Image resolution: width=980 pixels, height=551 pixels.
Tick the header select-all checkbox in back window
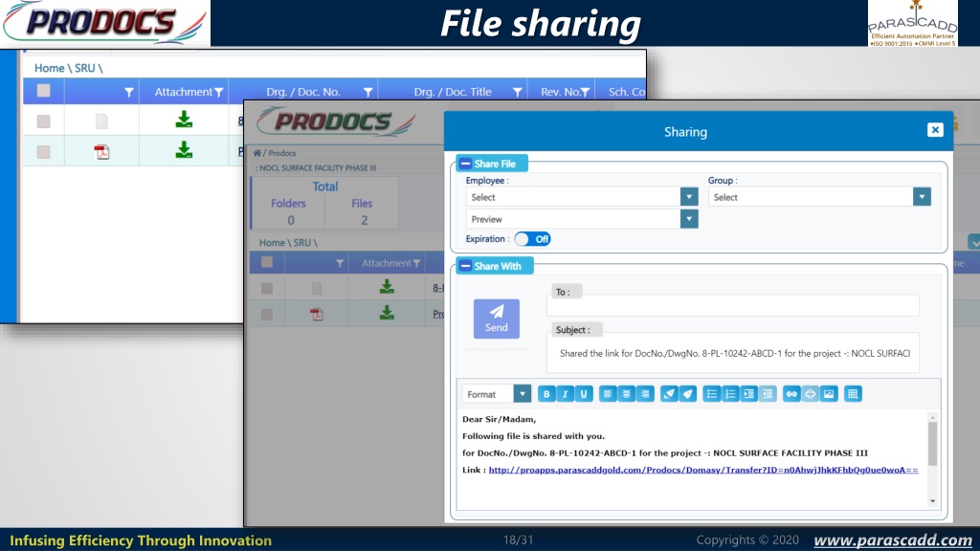(43, 91)
